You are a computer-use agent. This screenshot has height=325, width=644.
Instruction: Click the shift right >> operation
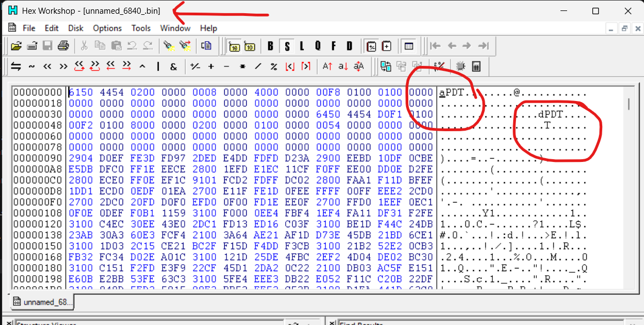[63, 66]
